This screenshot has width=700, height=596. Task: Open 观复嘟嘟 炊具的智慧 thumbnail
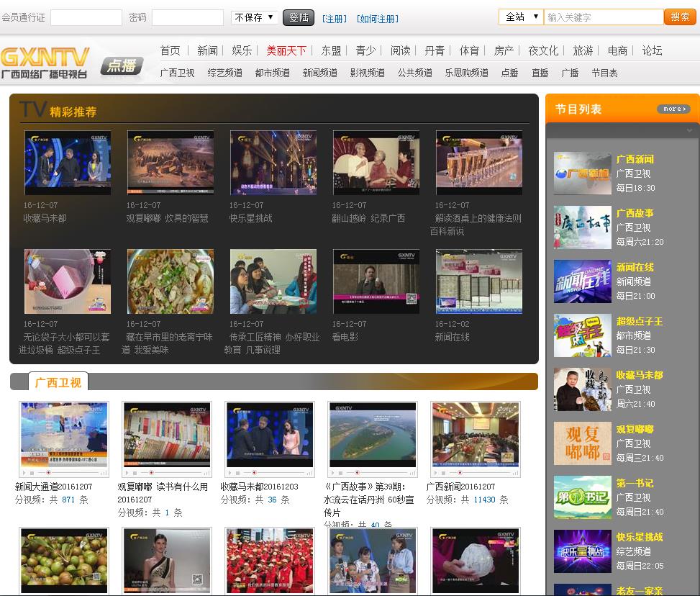[x=171, y=163]
